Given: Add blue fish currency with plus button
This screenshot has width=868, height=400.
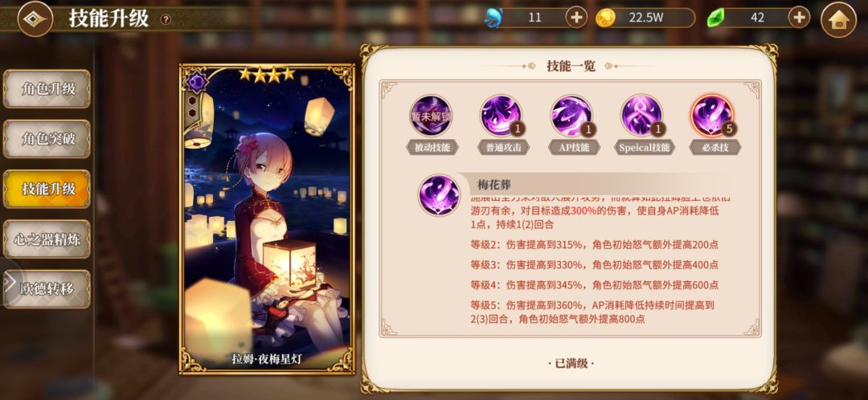Looking at the screenshot, I should click(x=576, y=18).
